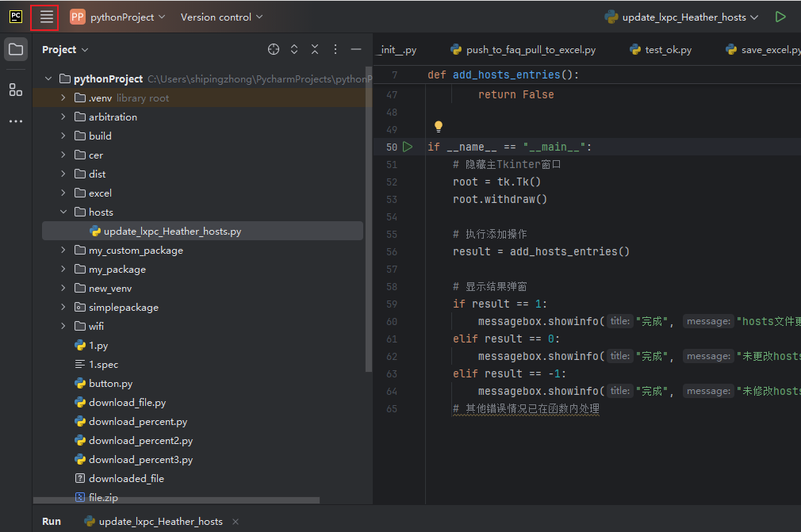
Task: Click the add_hosts_entries() call on line 56
Action: click(569, 251)
